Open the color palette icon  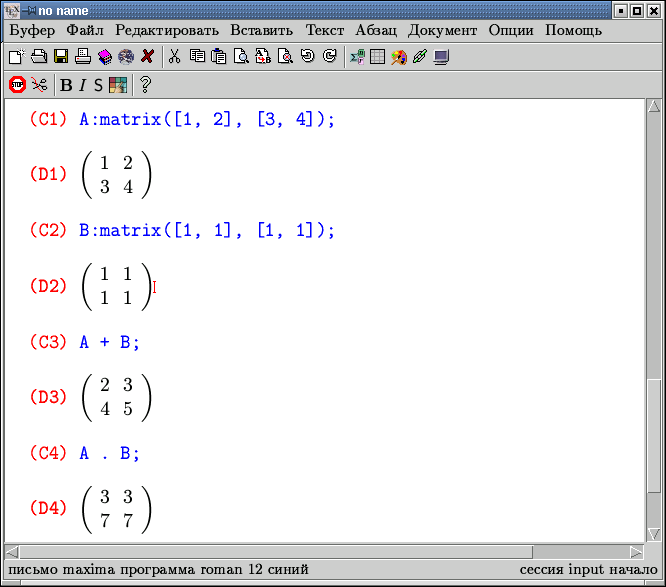coord(118,85)
